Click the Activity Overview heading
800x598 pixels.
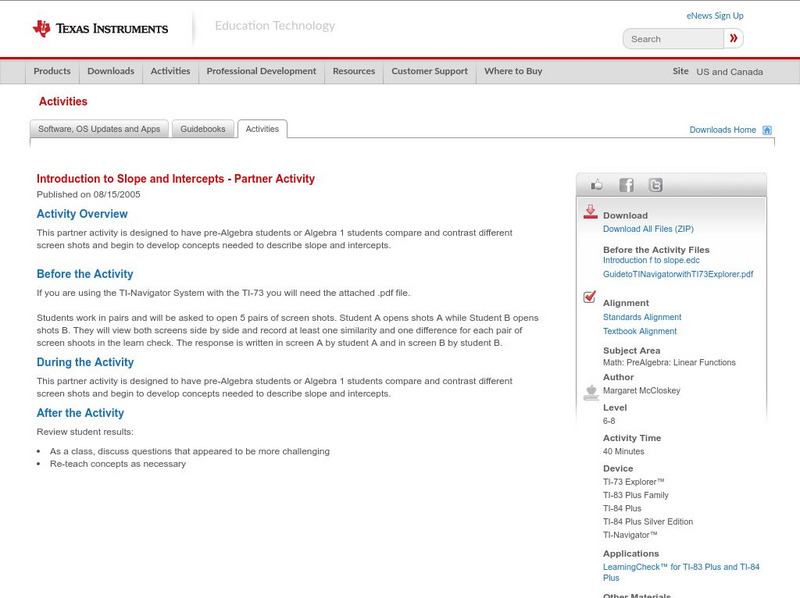click(82, 214)
